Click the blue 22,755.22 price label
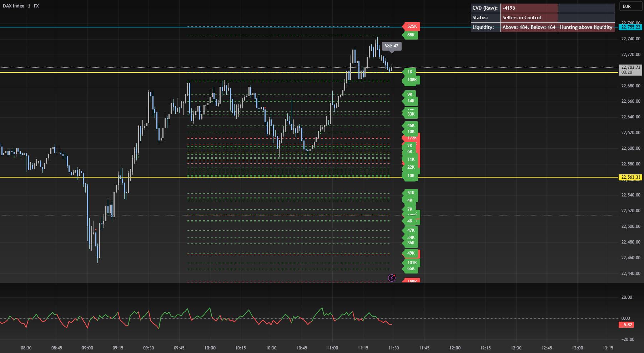This screenshot has width=644, height=353. pyautogui.click(x=630, y=27)
